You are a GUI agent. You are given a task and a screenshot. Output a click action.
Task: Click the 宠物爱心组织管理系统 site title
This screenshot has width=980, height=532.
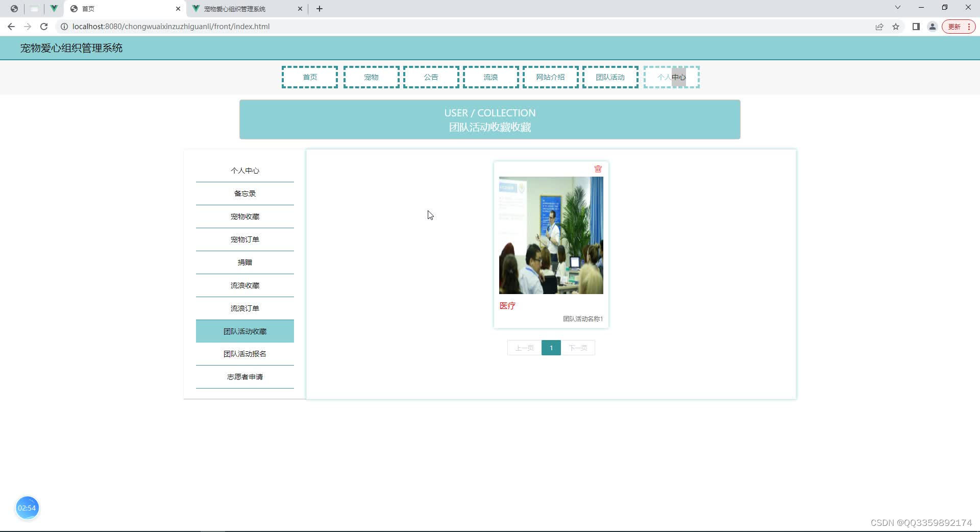click(x=71, y=48)
